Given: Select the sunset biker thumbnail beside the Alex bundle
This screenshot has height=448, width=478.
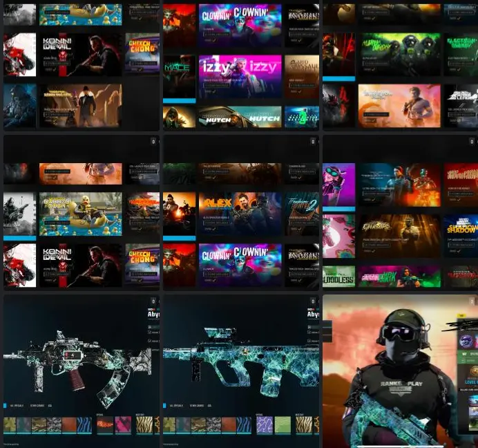Looking at the screenshot, I should [180, 214].
